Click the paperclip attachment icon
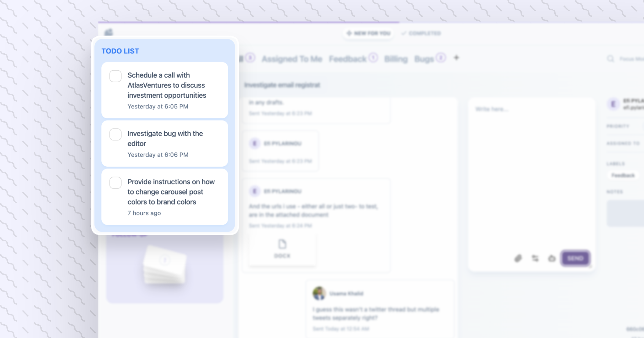644x338 pixels. click(518, 258)
